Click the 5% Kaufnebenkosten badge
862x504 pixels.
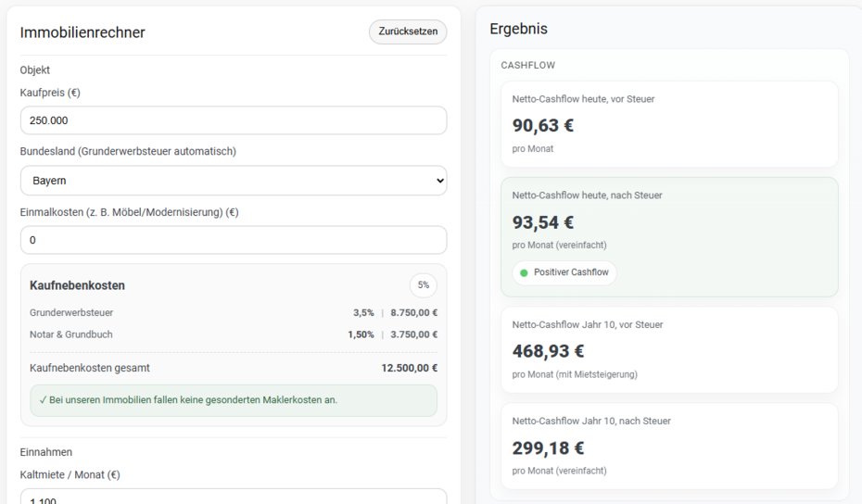(424, 285)
